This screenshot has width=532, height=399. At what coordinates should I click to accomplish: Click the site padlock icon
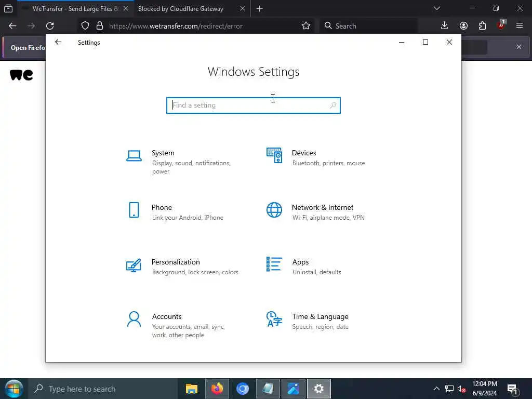(x=99, y=26)
